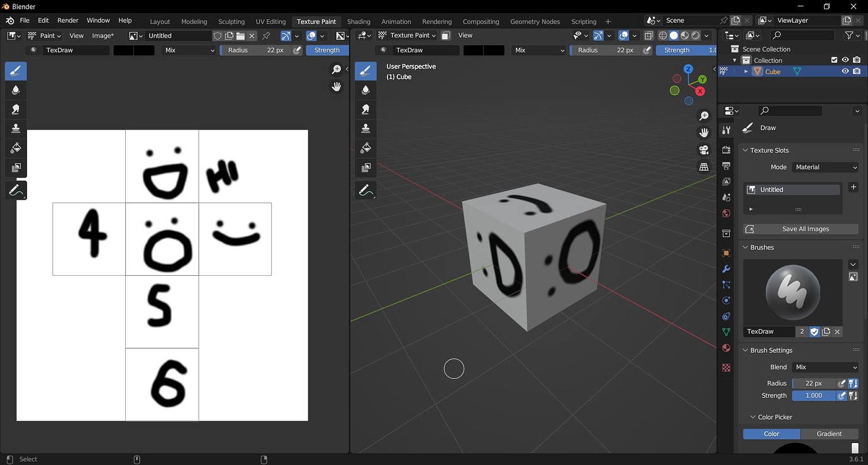Expand the Cube object in outliner

pyautogui.click(x=747, y=72)
